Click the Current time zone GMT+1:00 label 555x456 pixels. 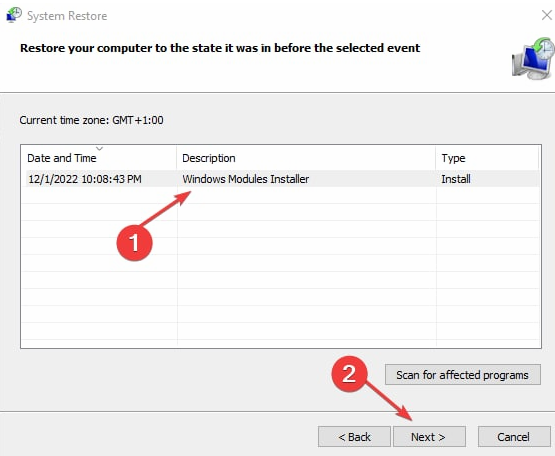[91, 120]
